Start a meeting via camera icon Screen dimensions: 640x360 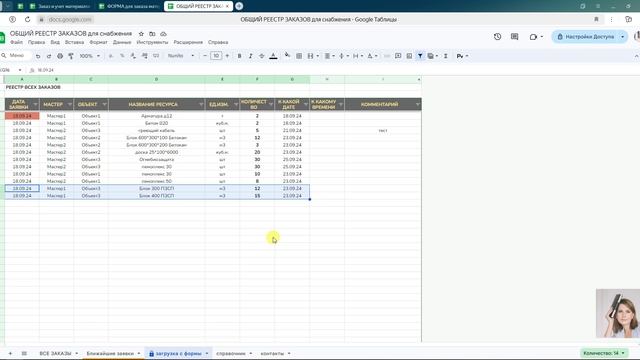(x=533, y=37)
